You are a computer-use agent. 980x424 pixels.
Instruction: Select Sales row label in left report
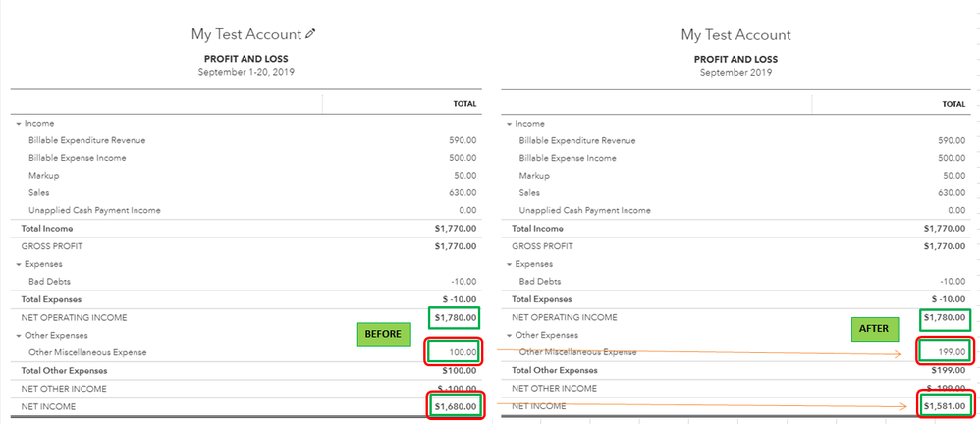coord(38,193)
